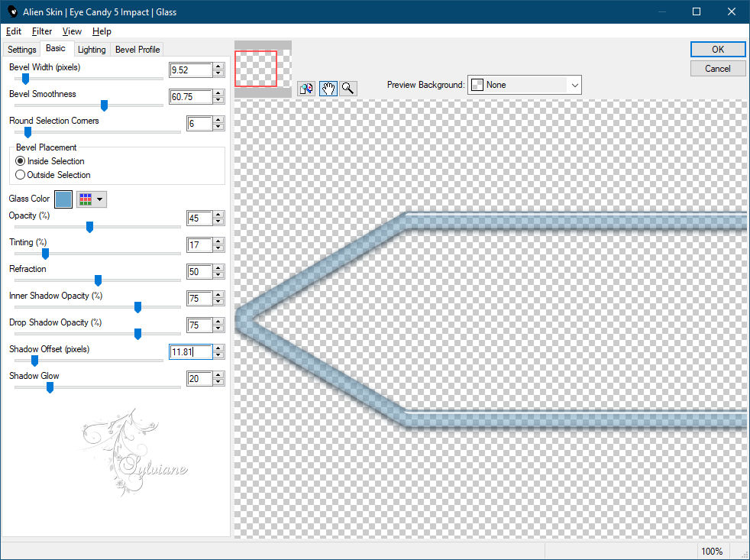Click the Bevel Smoothness slider handle
Image resolution: width=750 pixels, height=560 pixels.
point(104,105)
